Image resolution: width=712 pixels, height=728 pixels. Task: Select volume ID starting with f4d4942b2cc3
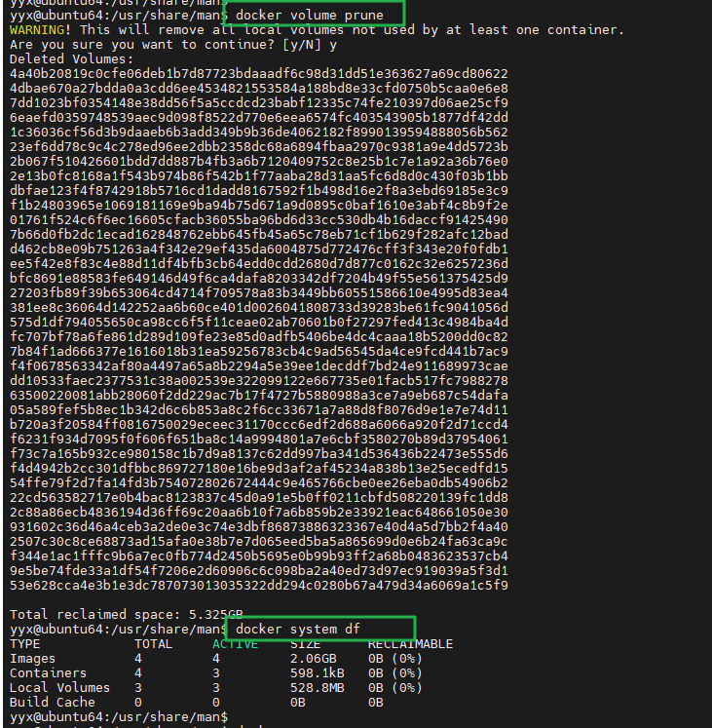click(x=259, y=469)
